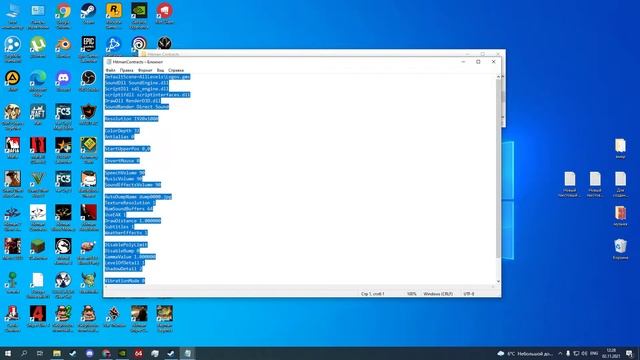
Task: Click the UTF-8 encoding status entry
Action: (469, 293)
